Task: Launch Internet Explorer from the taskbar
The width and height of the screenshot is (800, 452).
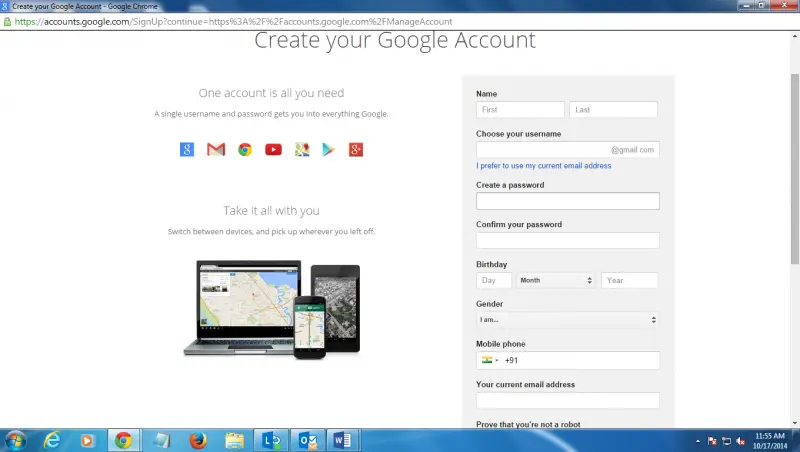Action: click(52, 440)
